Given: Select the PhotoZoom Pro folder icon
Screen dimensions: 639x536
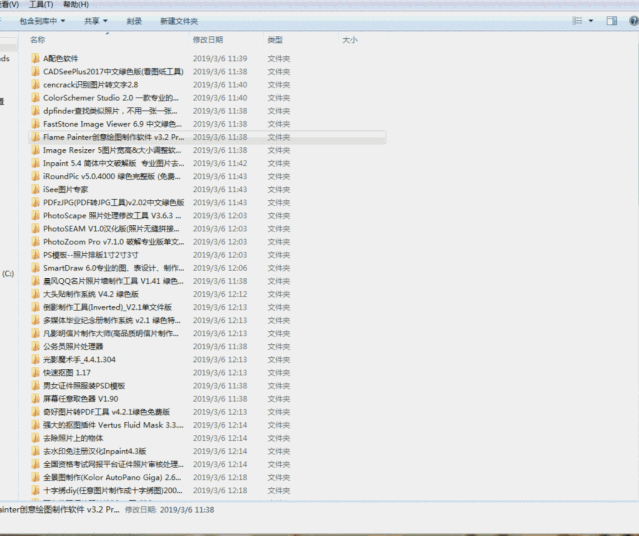Looking at the screenshot, I should [x=36, y=241].
